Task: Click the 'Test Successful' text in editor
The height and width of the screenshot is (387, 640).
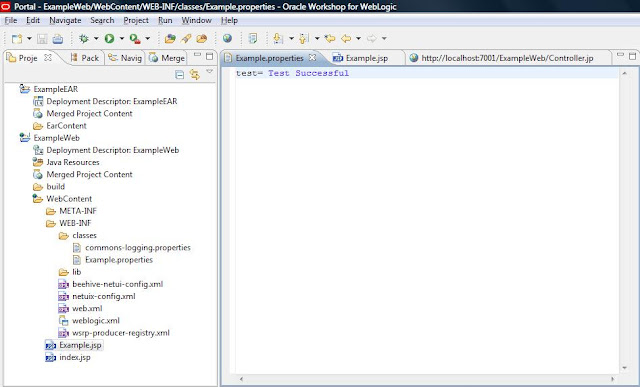Action: pyautogui.click(x=309, y=73)
